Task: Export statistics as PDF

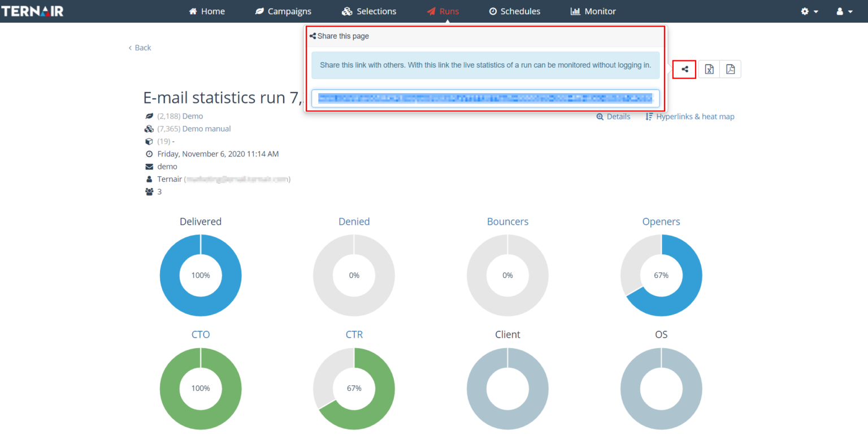Action: [x=730, y=69]
